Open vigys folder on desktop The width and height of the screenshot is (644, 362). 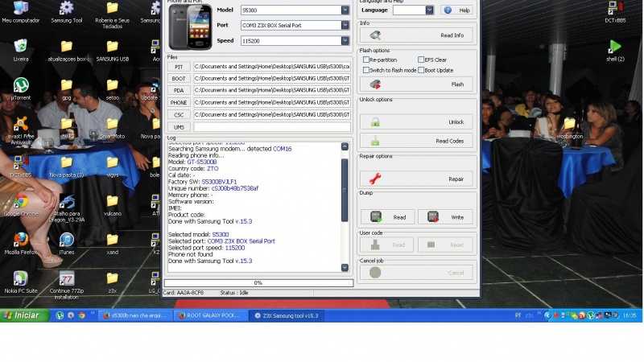(112, 167)
